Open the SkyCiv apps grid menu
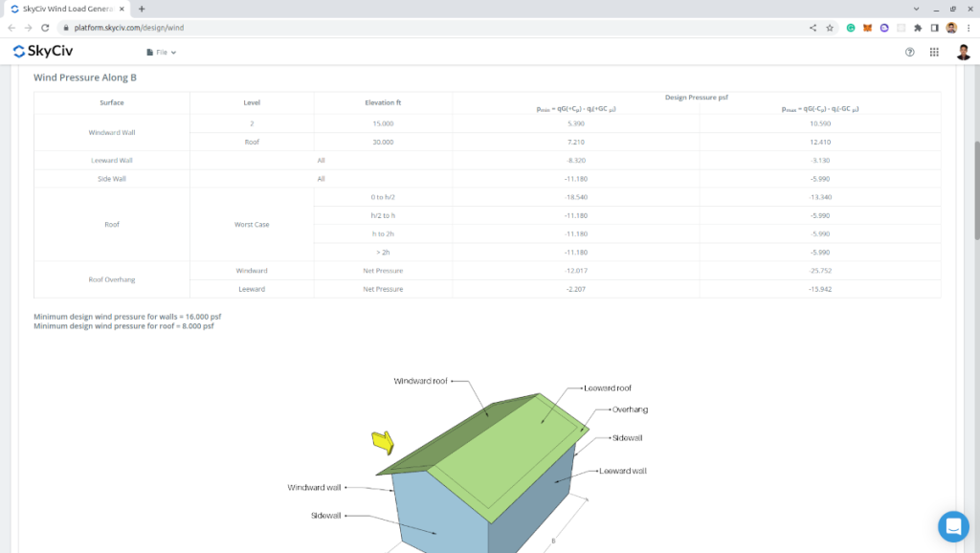The width and height of the screenshot is (980, 553). 934,52
